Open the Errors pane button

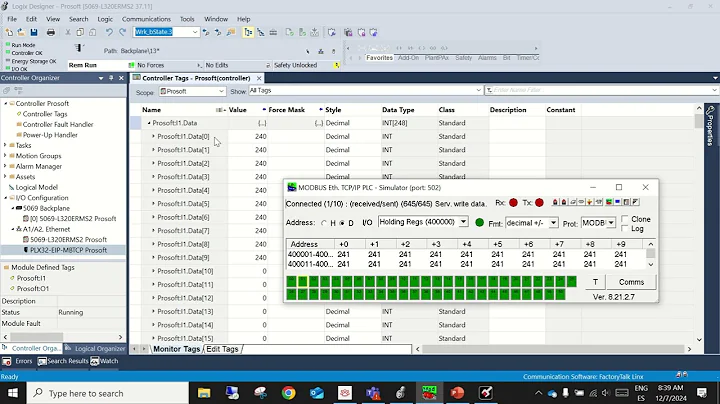click(x=17, y=361)
